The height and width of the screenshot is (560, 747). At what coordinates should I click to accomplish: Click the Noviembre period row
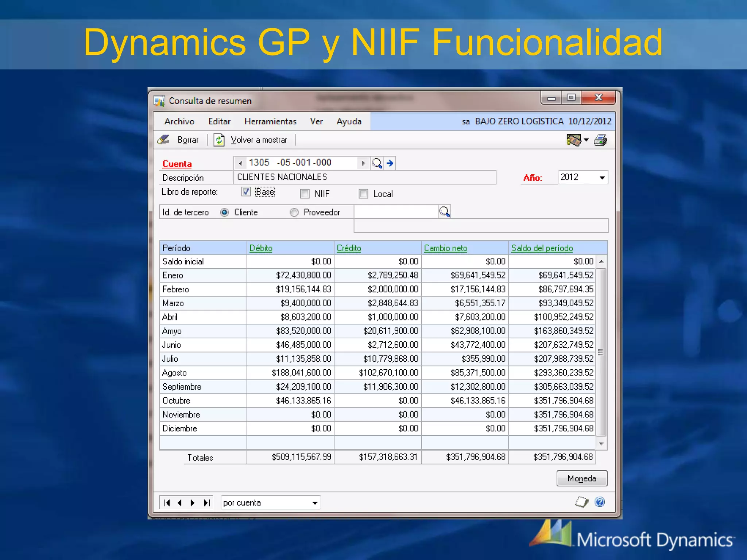[x=378, y=415]
